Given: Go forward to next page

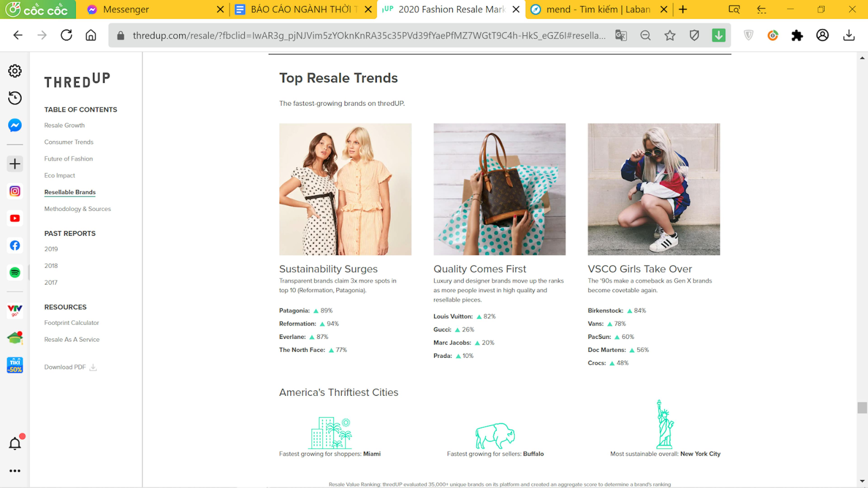Looking at the screenshot, I should [x=42, y=35].
